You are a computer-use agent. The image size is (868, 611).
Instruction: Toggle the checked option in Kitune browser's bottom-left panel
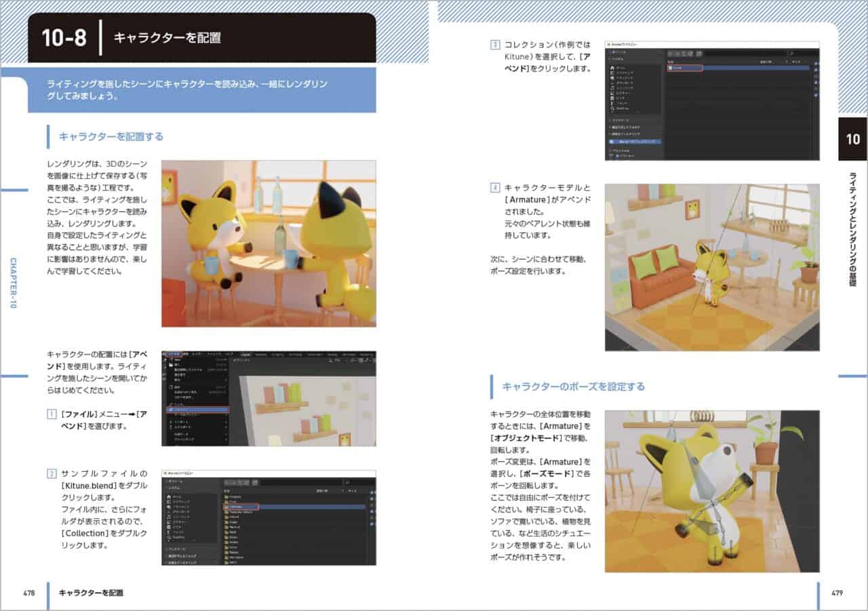(x=616, y=156)
